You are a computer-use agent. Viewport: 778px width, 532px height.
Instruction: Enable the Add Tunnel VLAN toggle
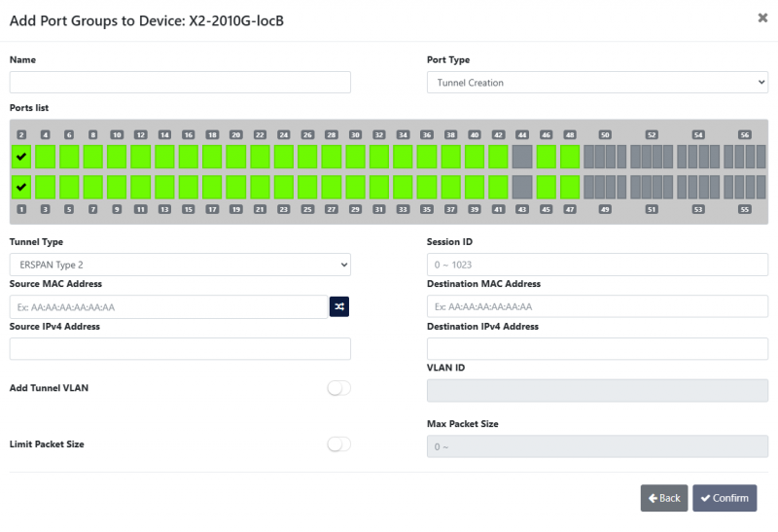338,388
